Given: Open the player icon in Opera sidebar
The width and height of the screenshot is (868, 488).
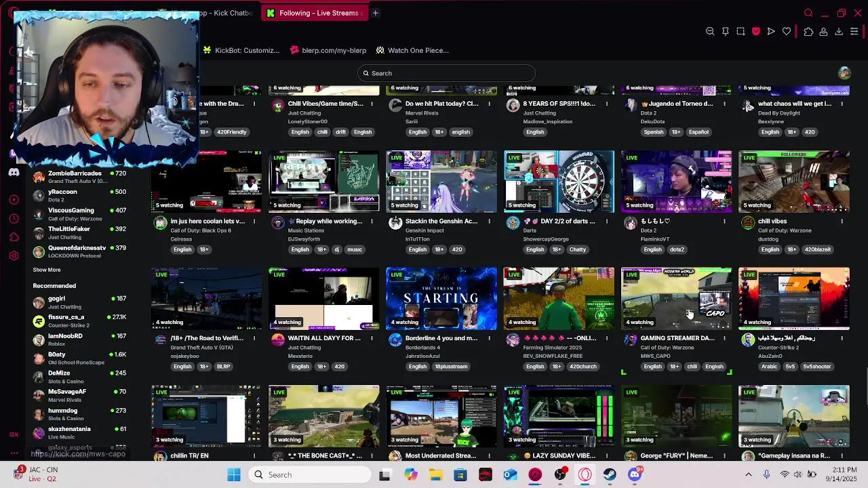Looking at the screenshot, I should tap(14, 199).
